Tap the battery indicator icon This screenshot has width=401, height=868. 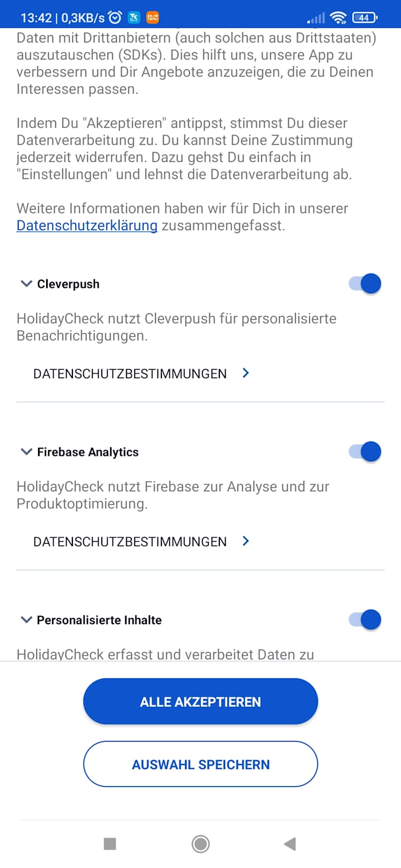pos(365,18)
